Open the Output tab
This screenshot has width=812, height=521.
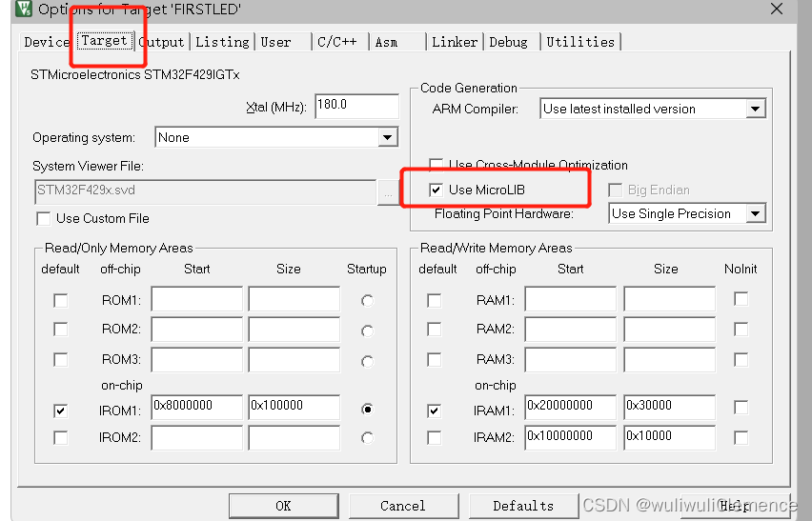point(162,42)
